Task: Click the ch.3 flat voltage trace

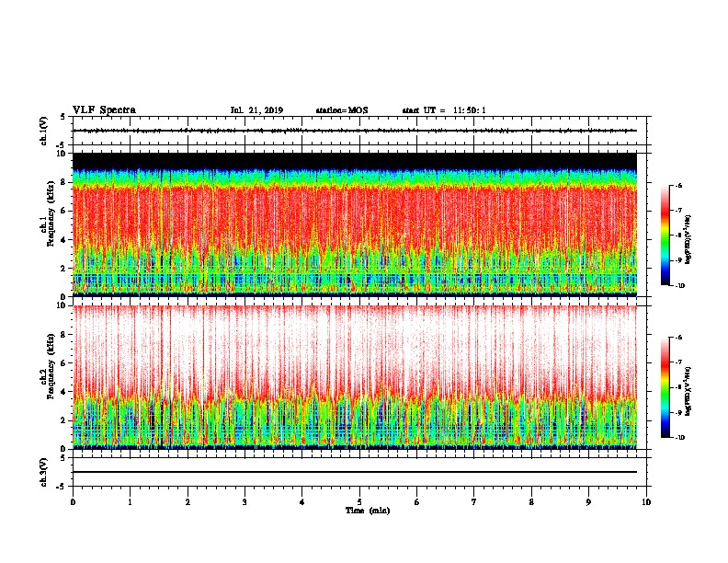Action: point(355,472)
